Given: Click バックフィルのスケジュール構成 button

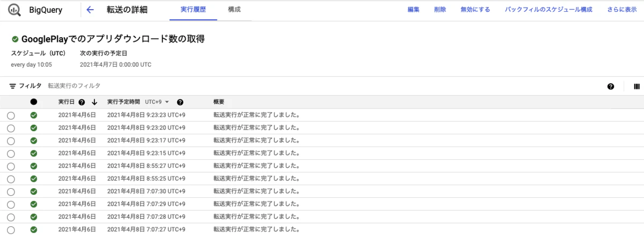Looking at the screenshot, I should [x=549, y=10].
